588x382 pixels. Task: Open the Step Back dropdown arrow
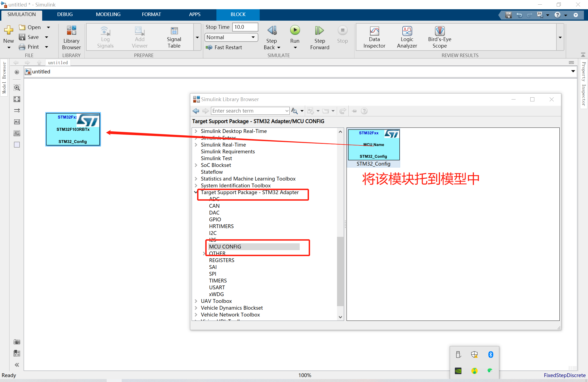[x=279, y=48]
